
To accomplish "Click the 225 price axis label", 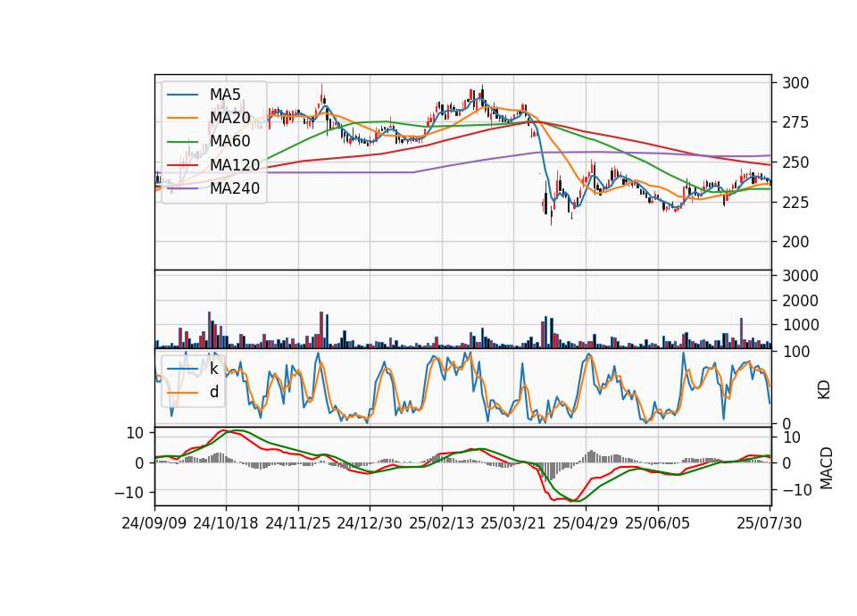I will tap(795, 203).
